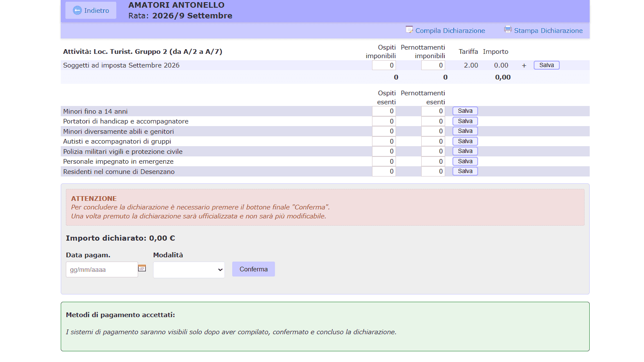Click the Tariffa value 2.00
The image size is (644, 362).
471,65
